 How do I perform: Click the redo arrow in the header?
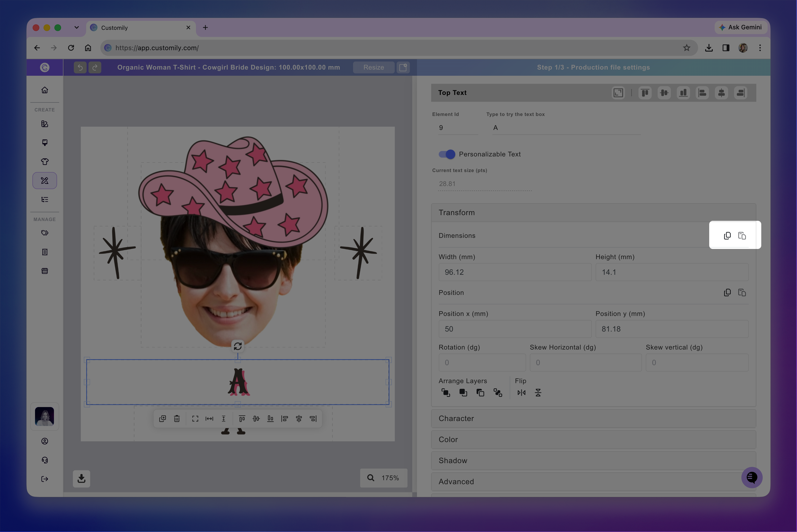95,67
